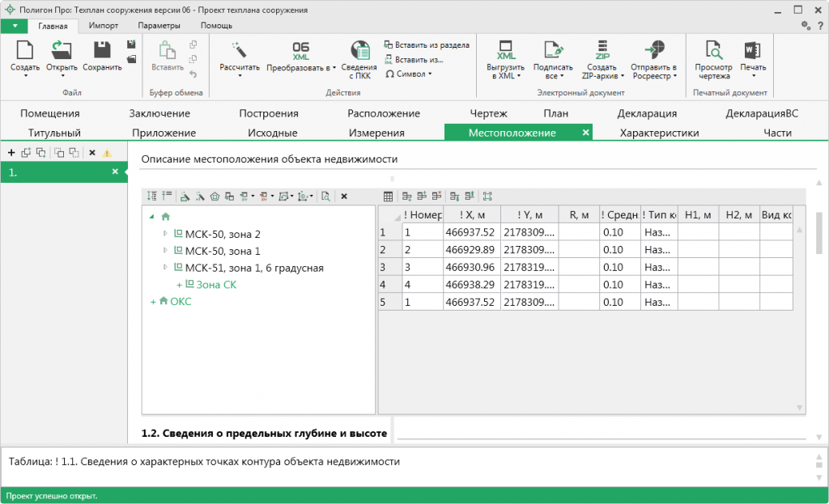
Task: Open the ДекларацияВС section tab
Action: (762, 113)
